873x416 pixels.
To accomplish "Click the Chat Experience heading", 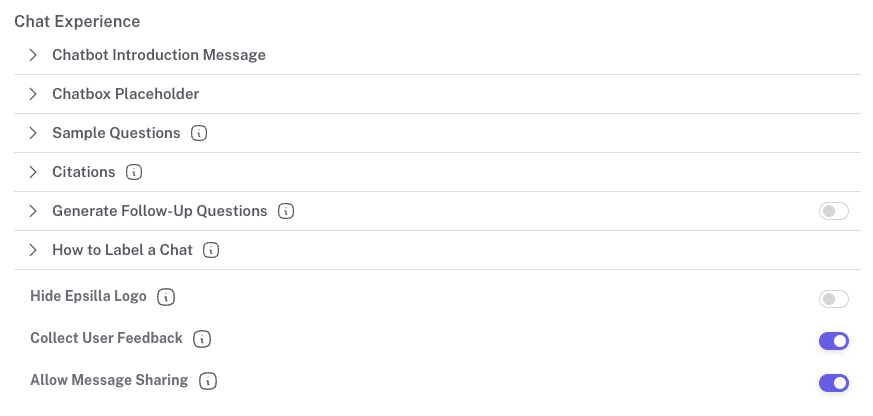I will [77, 21].
